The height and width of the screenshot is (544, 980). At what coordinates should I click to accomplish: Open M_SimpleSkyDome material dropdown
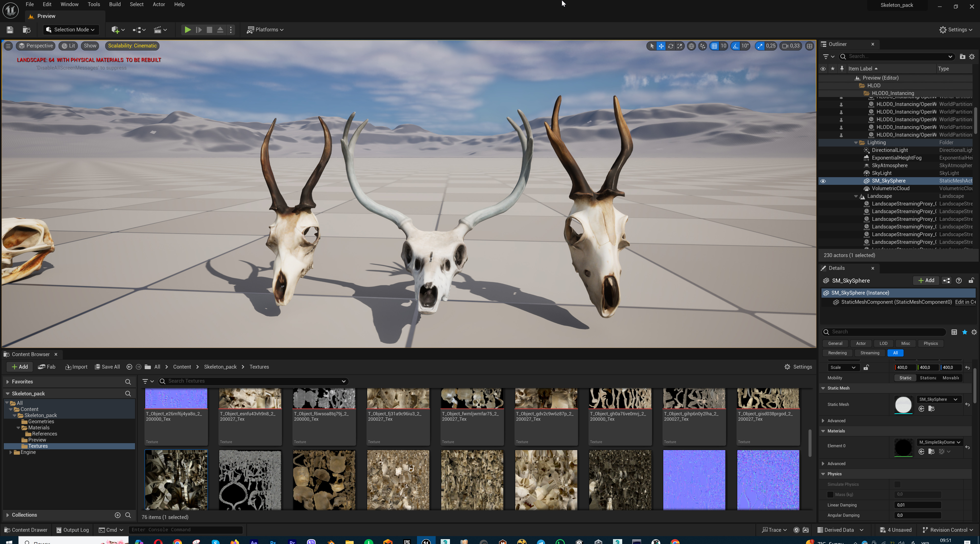point(940,442)
